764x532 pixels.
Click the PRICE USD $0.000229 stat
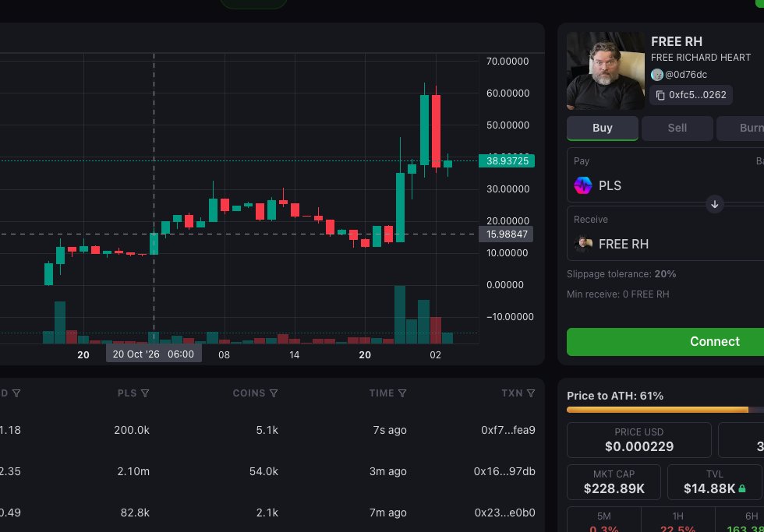tap(638, 440)
